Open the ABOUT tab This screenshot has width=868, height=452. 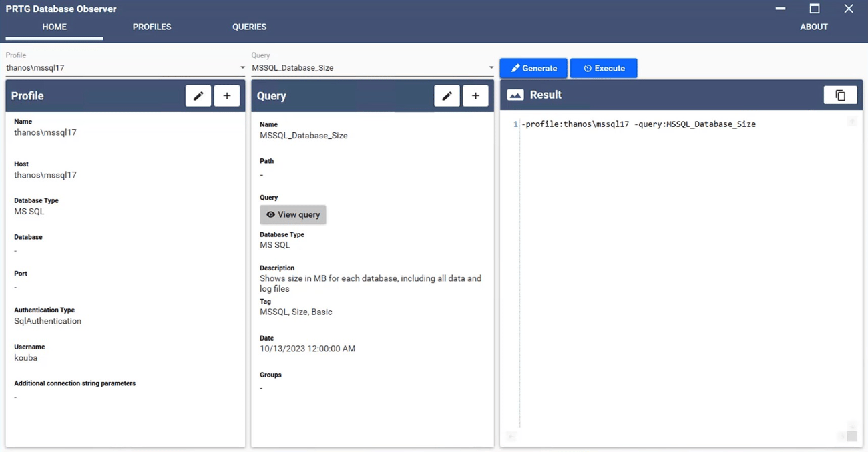point(813,27)
